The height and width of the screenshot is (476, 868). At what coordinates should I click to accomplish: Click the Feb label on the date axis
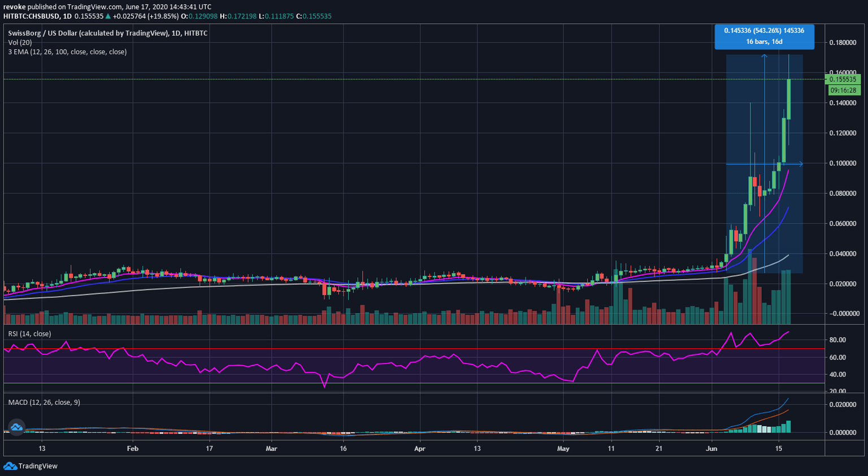[x=133, y=449]
